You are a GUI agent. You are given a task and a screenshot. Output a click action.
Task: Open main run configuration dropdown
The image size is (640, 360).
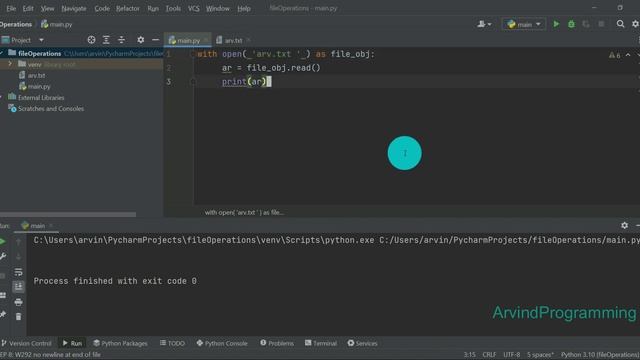(x=524, y=24)
